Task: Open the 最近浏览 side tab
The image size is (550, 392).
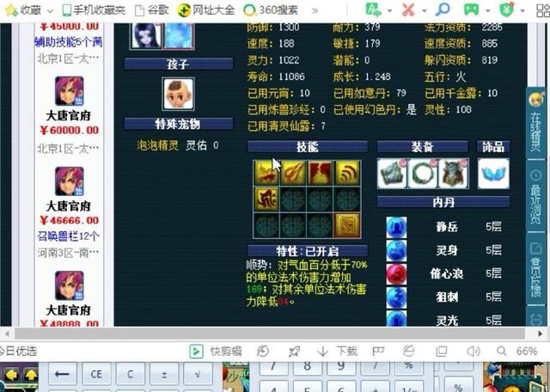Action: point(536,196)
